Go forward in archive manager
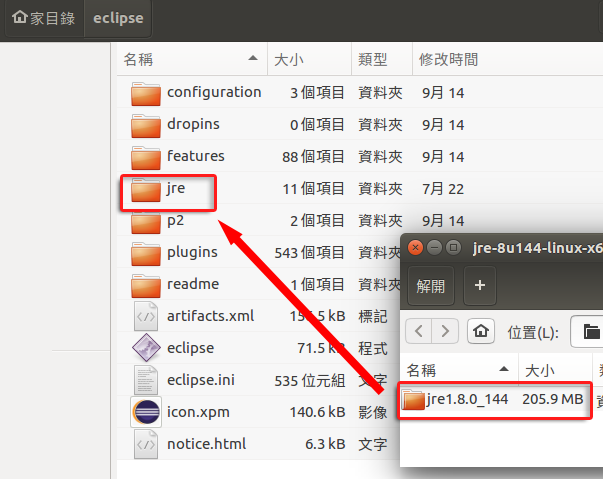 (445, 331)
